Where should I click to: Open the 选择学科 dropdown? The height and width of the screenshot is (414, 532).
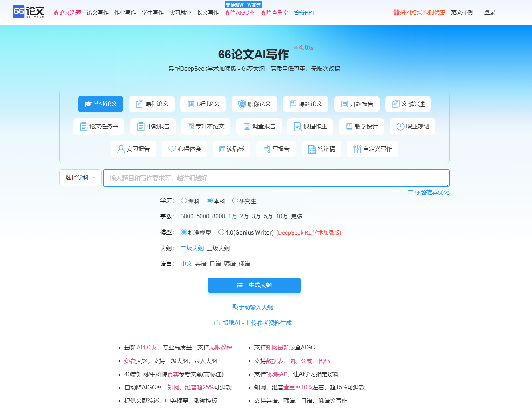(x=80, y=178)
